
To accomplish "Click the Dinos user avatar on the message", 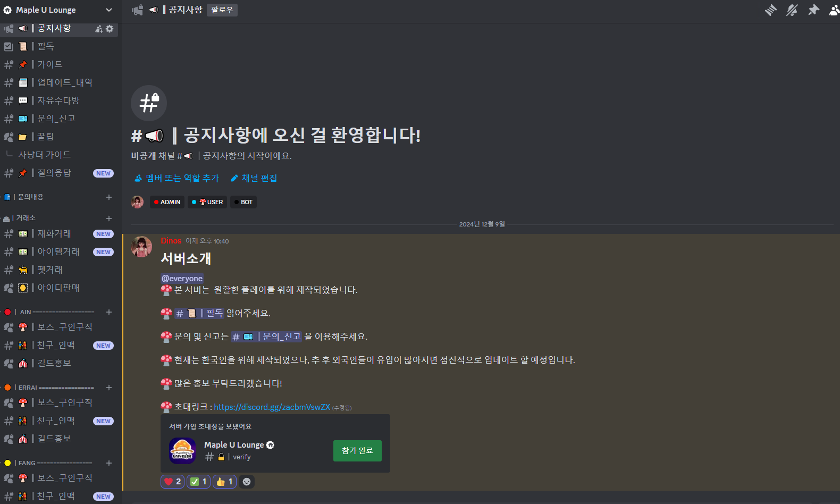I will tap(141, 247).
